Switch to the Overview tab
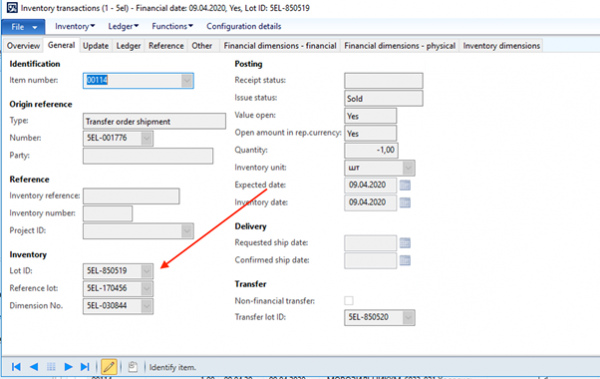The image size is (600, 379). point(23,46)
